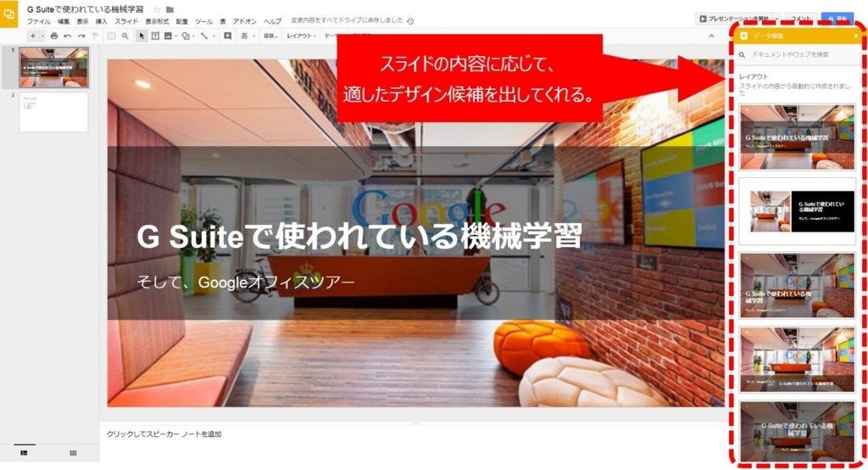The width and height of the screenshot is (868, 470).
Task: Click the コメント button
Action: [800, 19]
